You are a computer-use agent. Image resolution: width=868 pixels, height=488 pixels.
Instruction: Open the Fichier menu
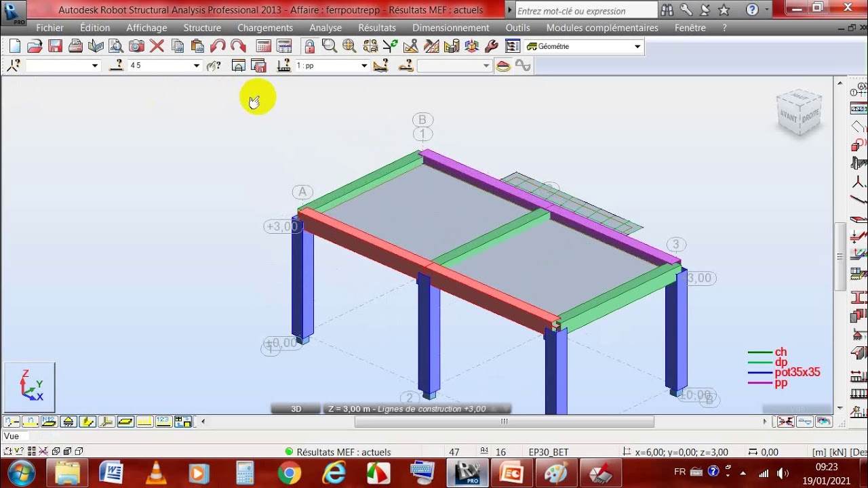click(50, 28)
